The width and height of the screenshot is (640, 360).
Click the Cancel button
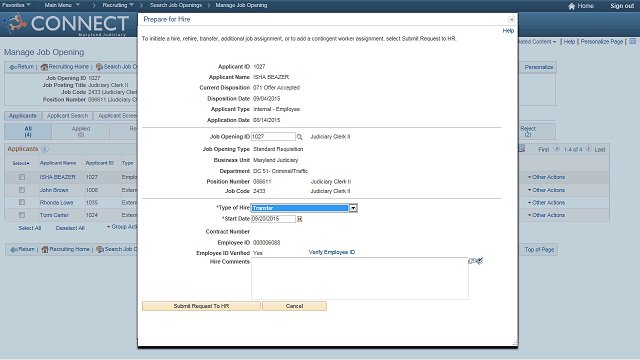point(294,306)
